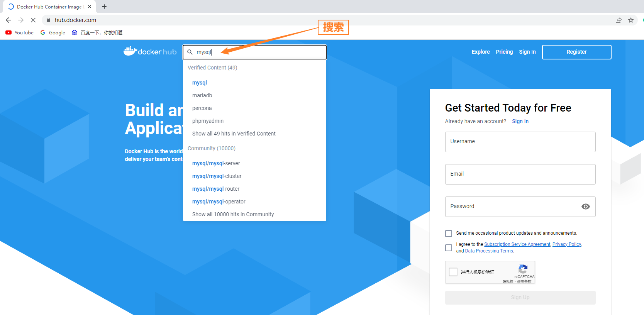Bookmark this page with star icon
The width and height of the screenshot is (644, 315).
(x=631, y=20)
